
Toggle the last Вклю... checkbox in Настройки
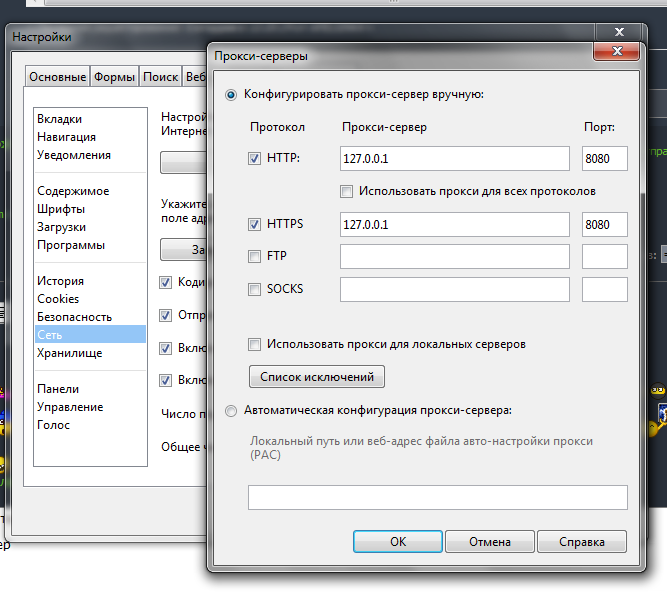[165, 380]
